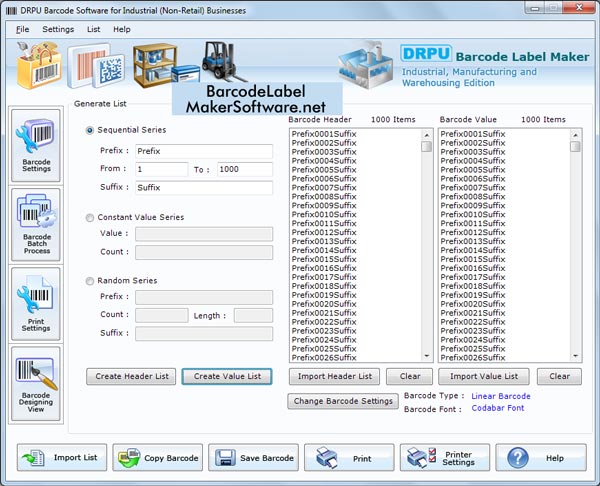
Task: Click the Linear Barcode type link
Action: point(501,396)
